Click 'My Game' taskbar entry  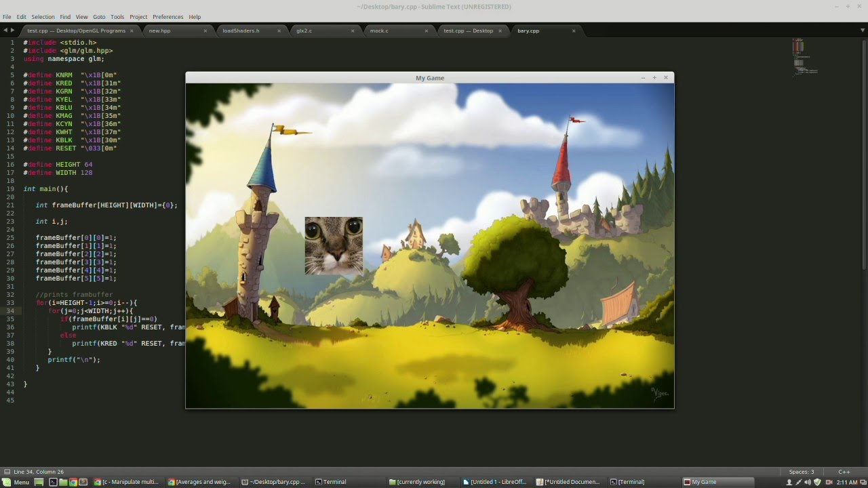pyautogui.click(x=717, y=482)
